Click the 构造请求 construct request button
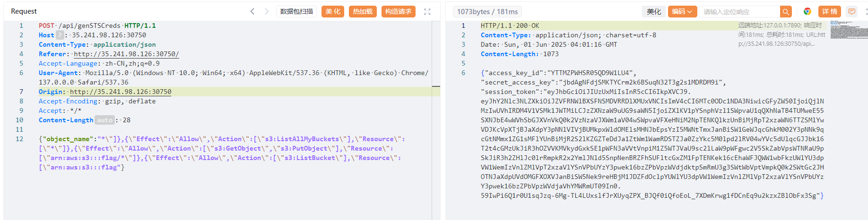 point(398,12)
